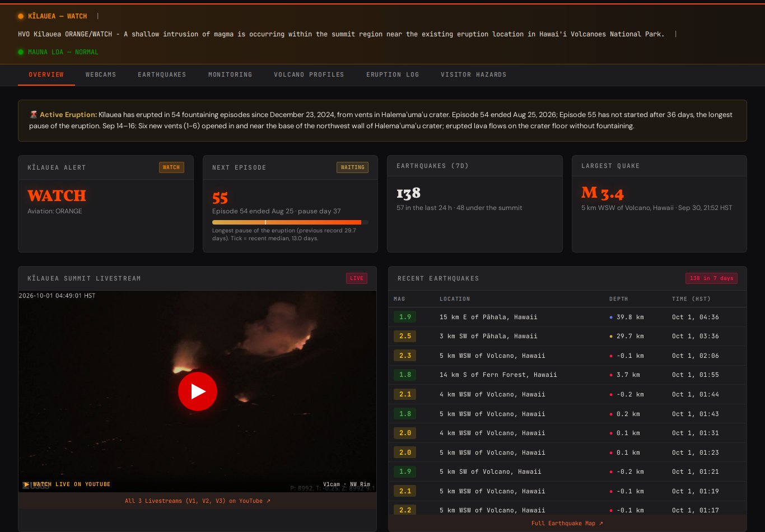Open the Full Earthquake Map link
765x532 pixels.
coord(567,523)
